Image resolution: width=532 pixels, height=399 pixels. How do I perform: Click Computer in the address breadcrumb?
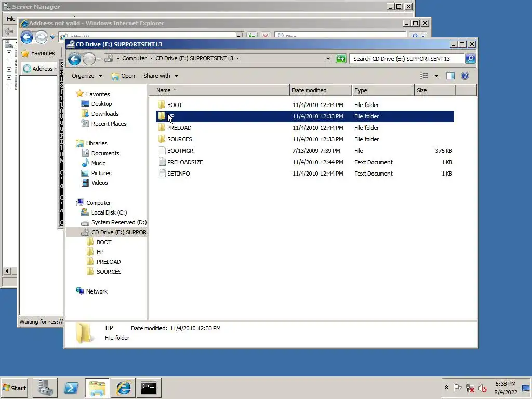[135, 58]
